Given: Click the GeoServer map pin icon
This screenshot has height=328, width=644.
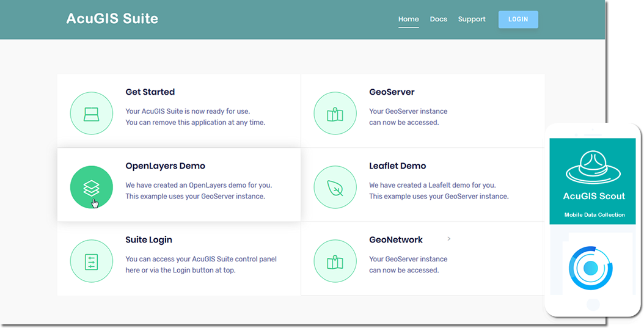Looking at the screenshot, I should click(x=335, y=114).
